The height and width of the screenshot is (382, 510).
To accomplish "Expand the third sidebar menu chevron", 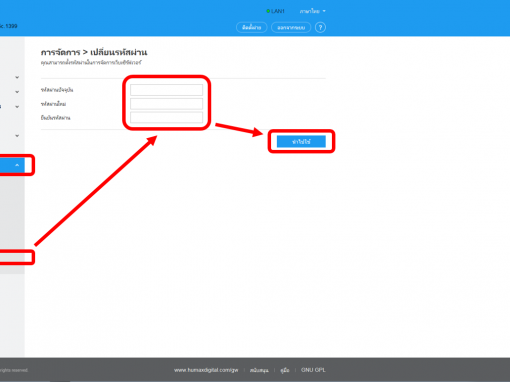I will (17, 107).
